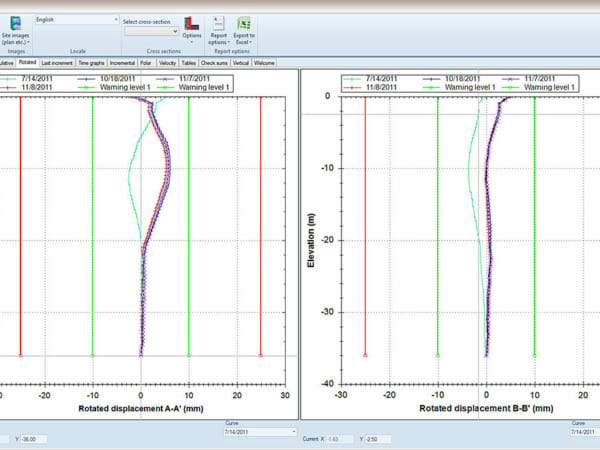Select the Incremental tab
This screenshot has height=450, width=600.
pyautogui.click(x=122, y=63)
